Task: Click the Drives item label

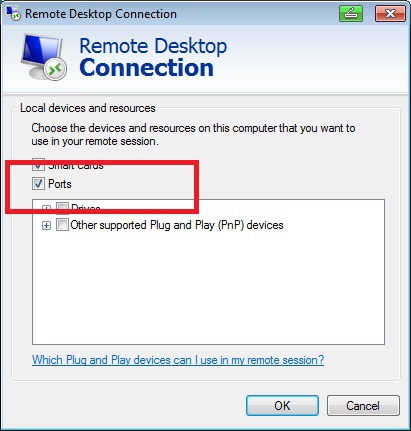Action: tap(86, 208)
